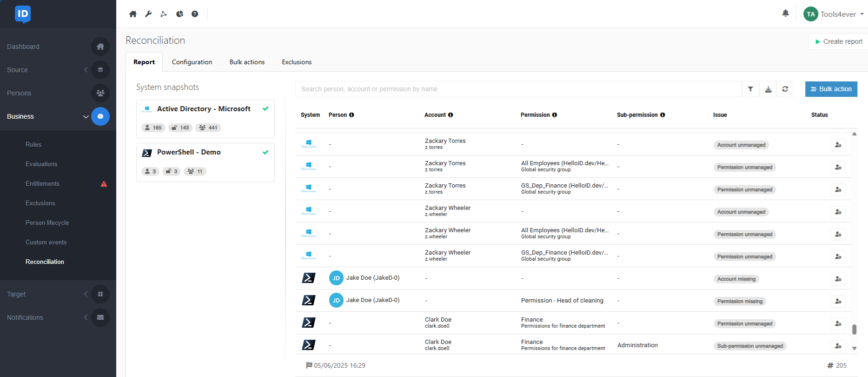Click the HelloID logo
The image size is (868, 377).
pos(23,14)
